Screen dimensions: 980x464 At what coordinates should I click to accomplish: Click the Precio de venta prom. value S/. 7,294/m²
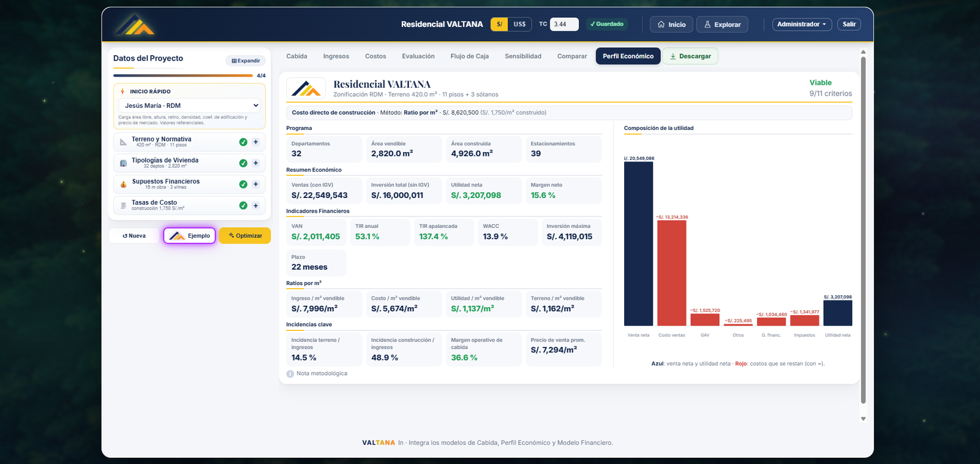554,350
